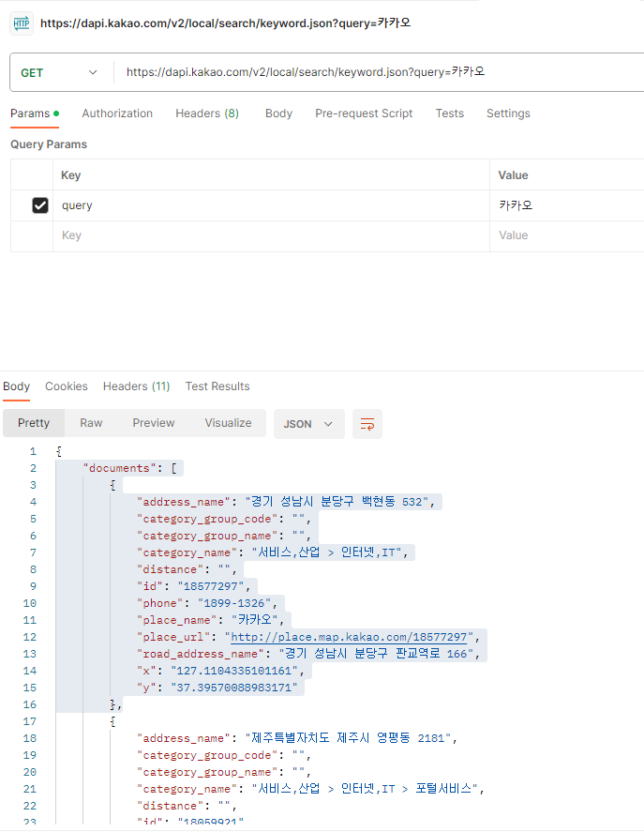Select the Preview view button
Screen dimensions: 644x832
click(154, 423)
